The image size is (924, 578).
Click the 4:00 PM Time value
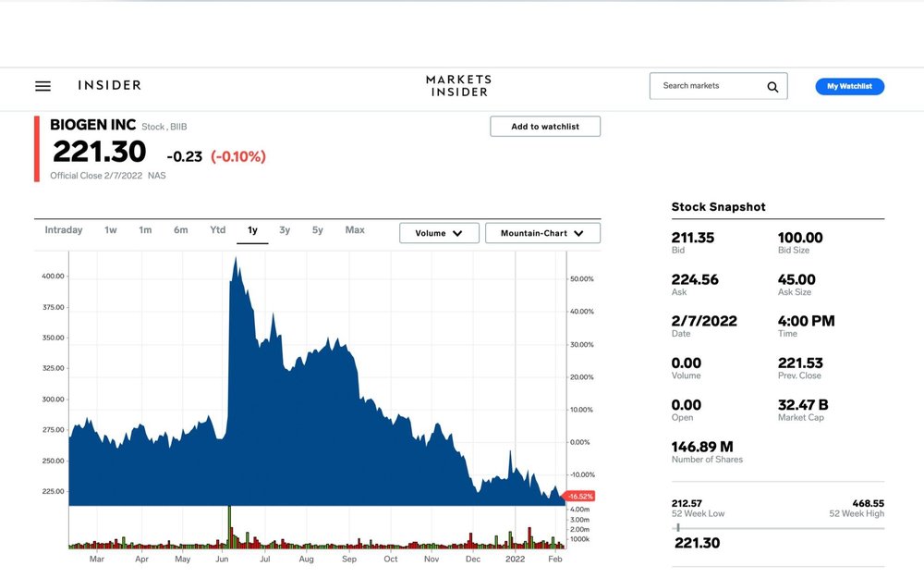click(806, 322)
